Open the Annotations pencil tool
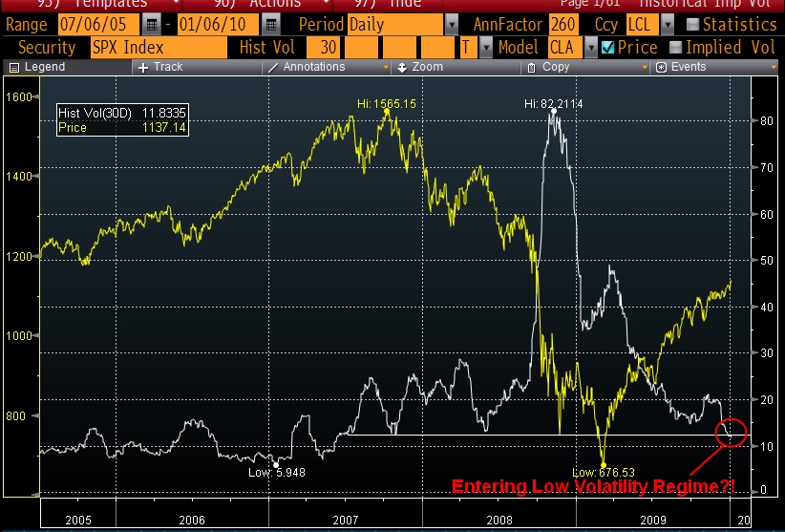This screenshot has width=785, height=532. click(274, 68)
